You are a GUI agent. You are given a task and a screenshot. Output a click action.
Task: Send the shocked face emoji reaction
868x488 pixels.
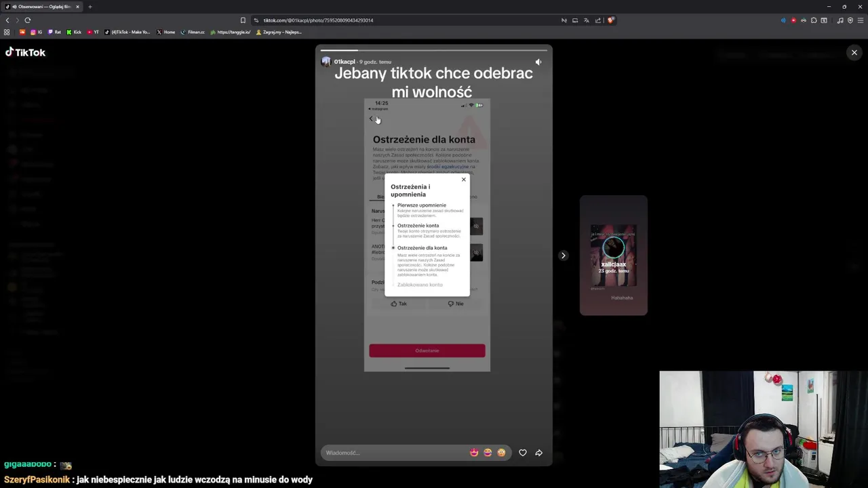(x=501, y=453)
